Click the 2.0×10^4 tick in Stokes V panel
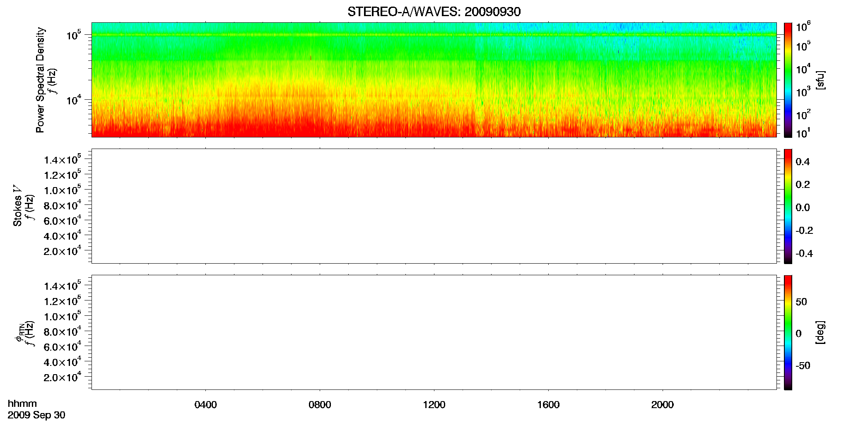The height and width of the screenshot is (447, 868). (63, 251)
